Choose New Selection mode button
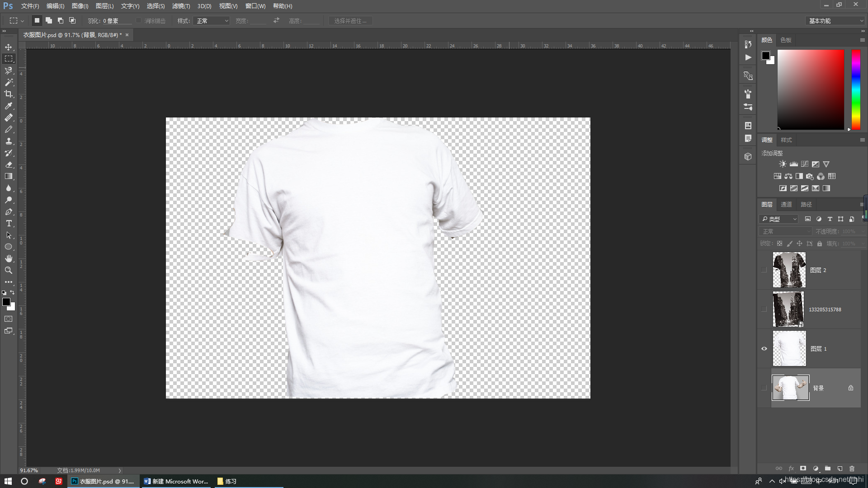Screen dimensions: 868x488 tap(37, 20)
